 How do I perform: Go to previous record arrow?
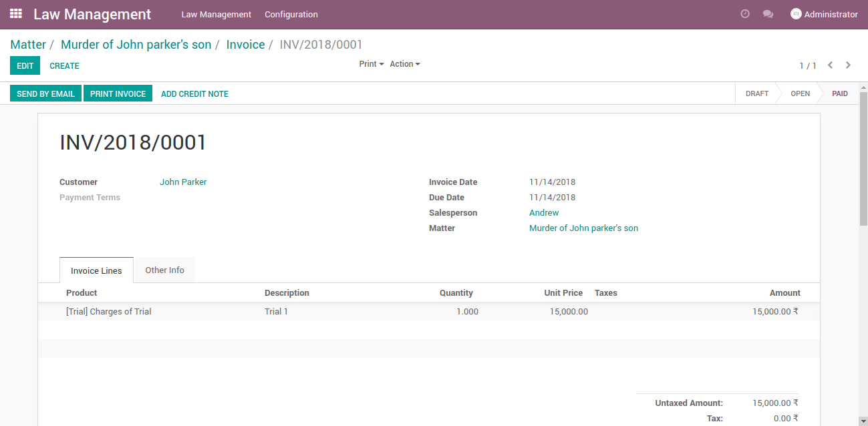pos(830,65)
